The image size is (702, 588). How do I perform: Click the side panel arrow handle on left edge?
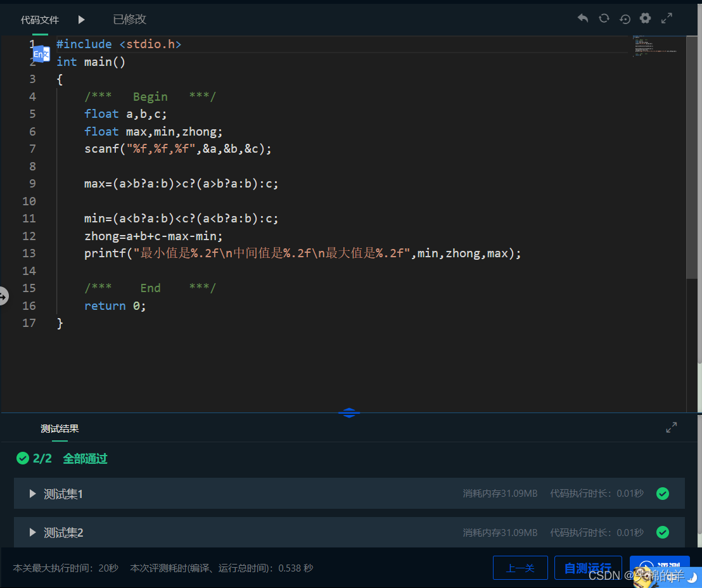pos(4,296)
